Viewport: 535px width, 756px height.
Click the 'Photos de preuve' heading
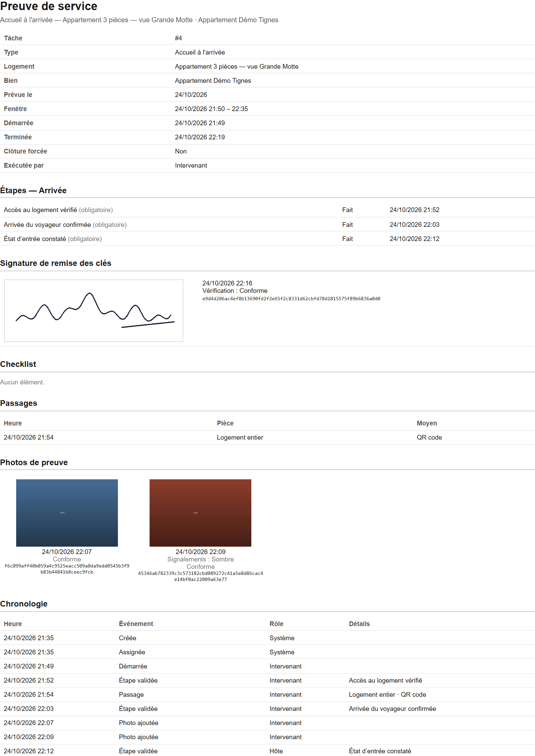point(34,462)
